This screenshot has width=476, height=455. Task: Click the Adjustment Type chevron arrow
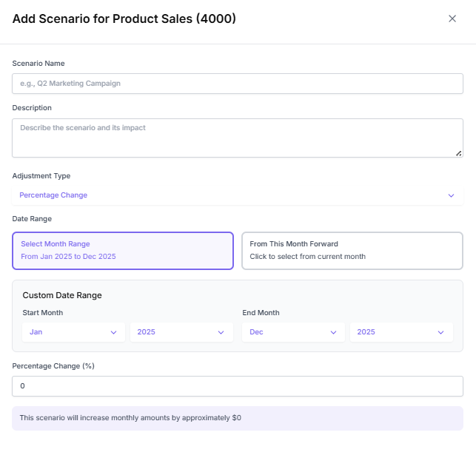[451, 195]
